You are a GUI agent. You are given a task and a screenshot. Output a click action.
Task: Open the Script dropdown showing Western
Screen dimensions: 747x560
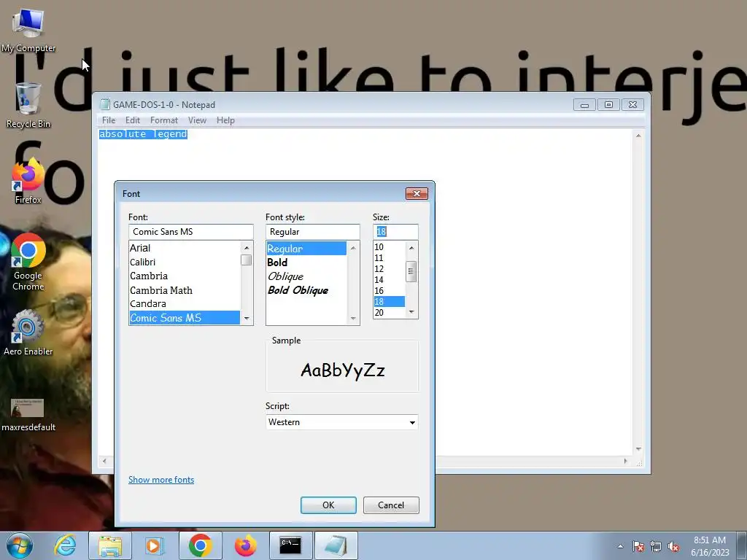pos(341,422)
